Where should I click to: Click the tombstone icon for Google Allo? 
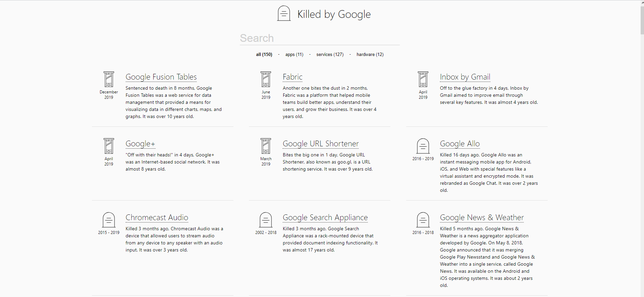coord(423,146)
